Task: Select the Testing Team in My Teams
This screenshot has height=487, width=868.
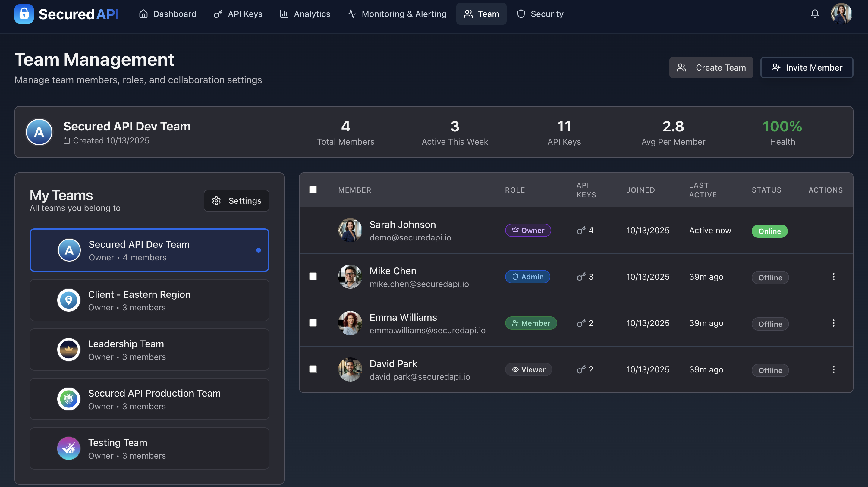Action: pyautogui.click(x=149, y=448)
